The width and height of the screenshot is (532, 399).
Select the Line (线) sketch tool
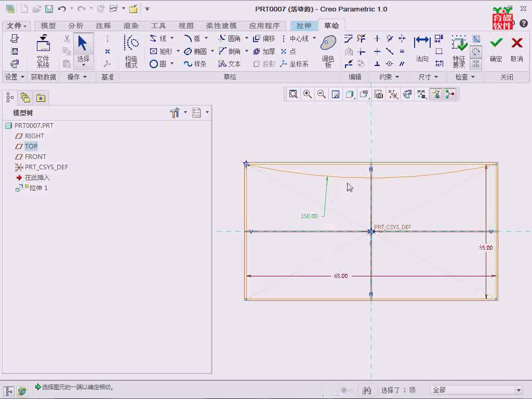pos(158,38)
